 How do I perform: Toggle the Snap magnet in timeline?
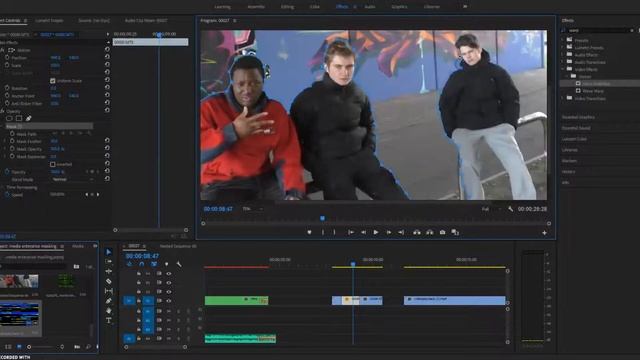click(x=141, y=264)
